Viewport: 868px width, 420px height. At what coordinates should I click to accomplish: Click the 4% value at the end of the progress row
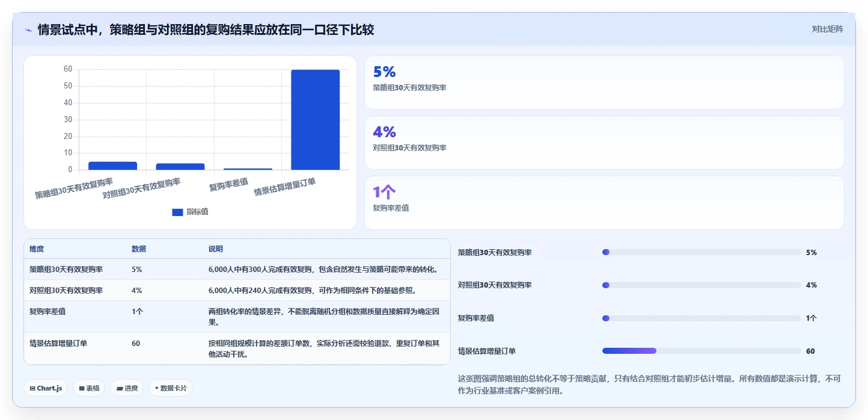pyautogui.click(x=811, y=285)
